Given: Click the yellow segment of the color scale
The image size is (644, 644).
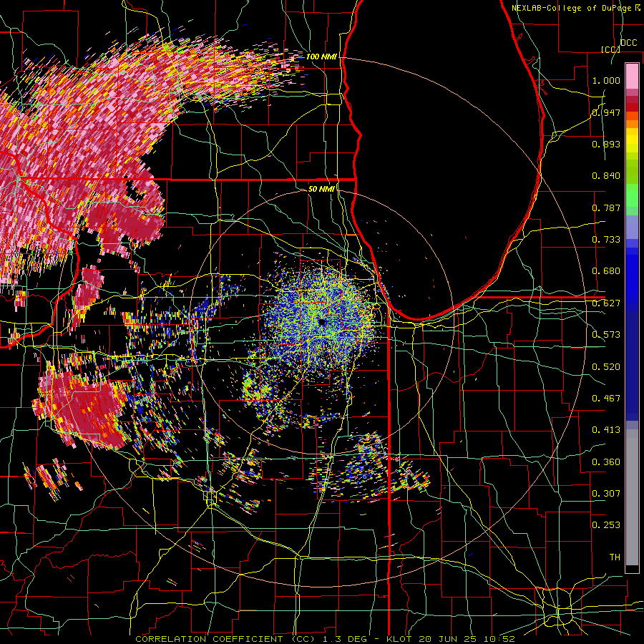Looking at the screenshot, I should (632, 142).
